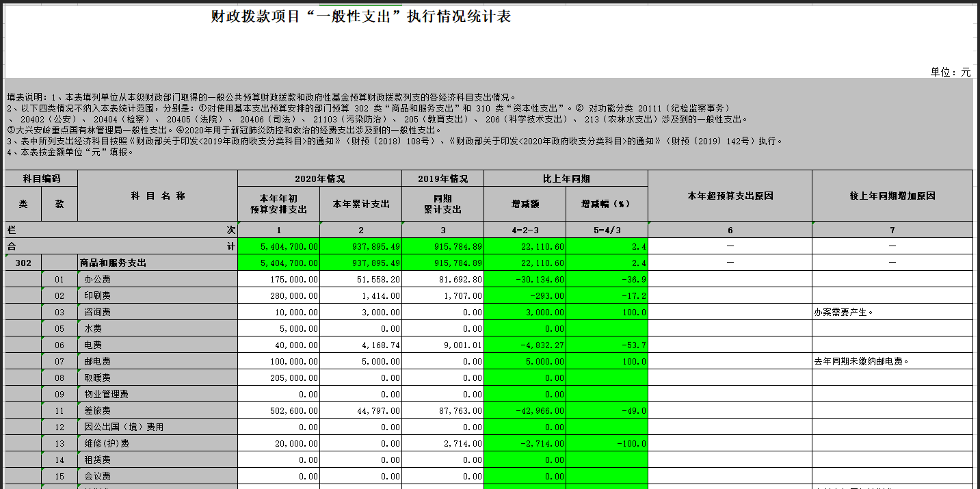Click the title 财政拨款项目“一般性支出”执行情况统计表
The height and width of the screenshot is (489, 980).
tap(361, 16)
